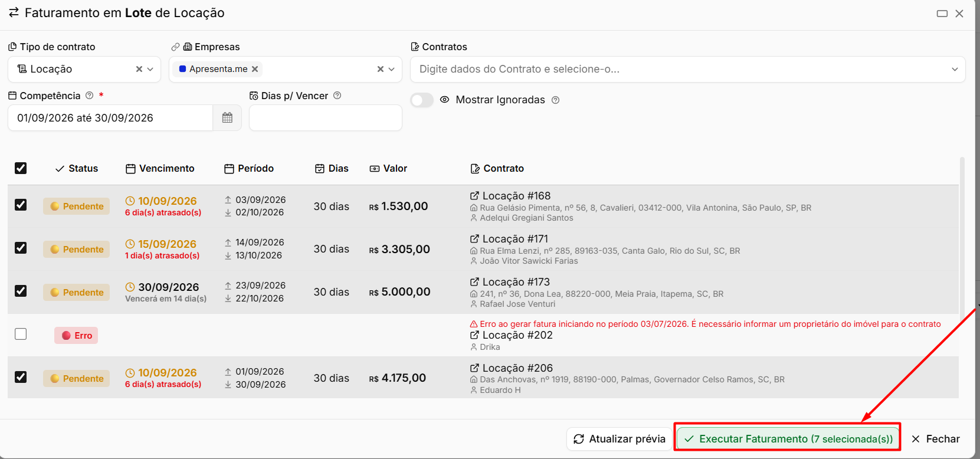
Task: Click the Dias p/ Vencer help icon
Action: coord(337,96)
